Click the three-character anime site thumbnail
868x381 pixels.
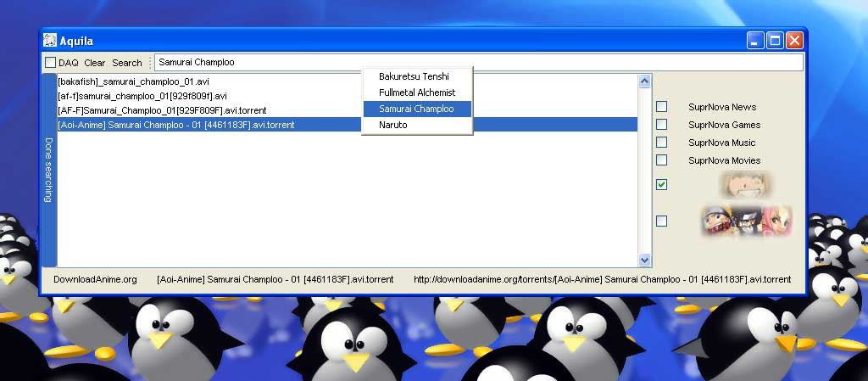click(x=747, y=221)
